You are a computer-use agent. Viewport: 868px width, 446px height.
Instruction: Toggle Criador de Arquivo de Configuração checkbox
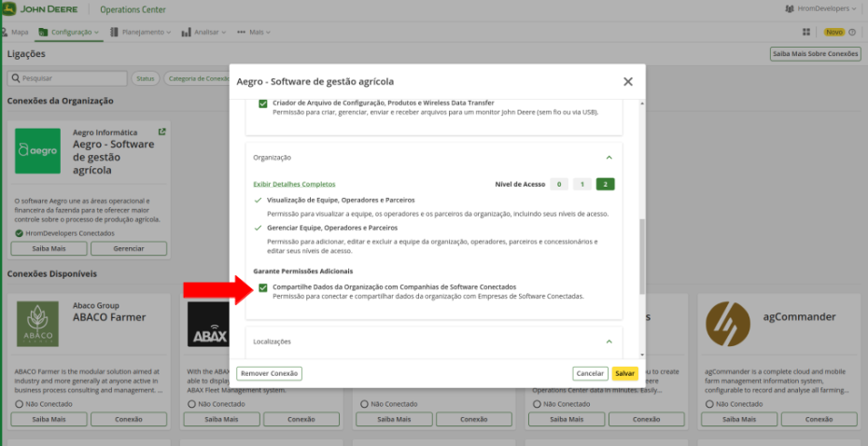pos(263,103)
